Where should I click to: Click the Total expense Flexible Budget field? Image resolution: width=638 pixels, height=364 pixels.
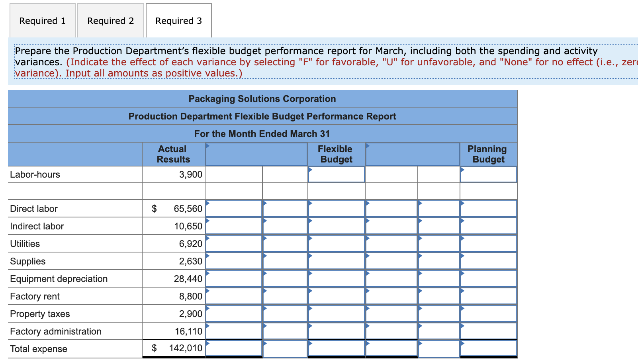point(337,348)
